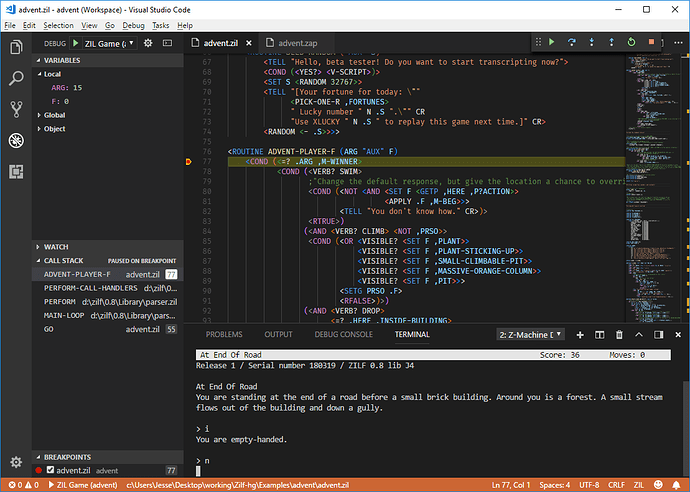Maximize the panel with up chevron
Viewport: 690px width, 492px height.
click(639, 335)
